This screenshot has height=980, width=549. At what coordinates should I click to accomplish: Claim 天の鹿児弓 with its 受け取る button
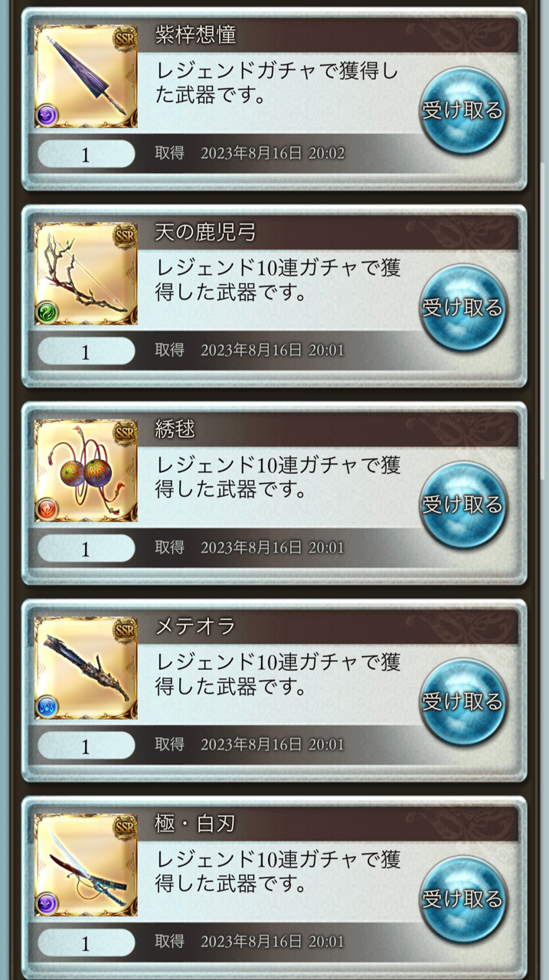point(462,307)
